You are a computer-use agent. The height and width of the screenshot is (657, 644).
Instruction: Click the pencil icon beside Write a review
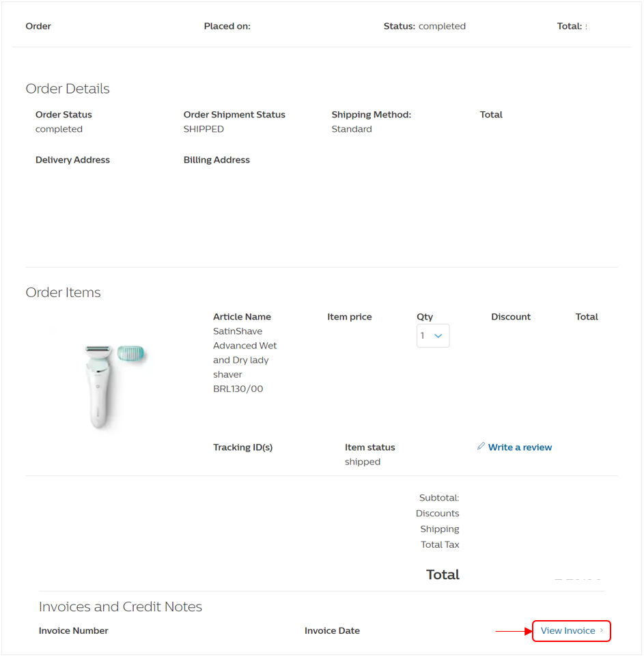(481, 447)
